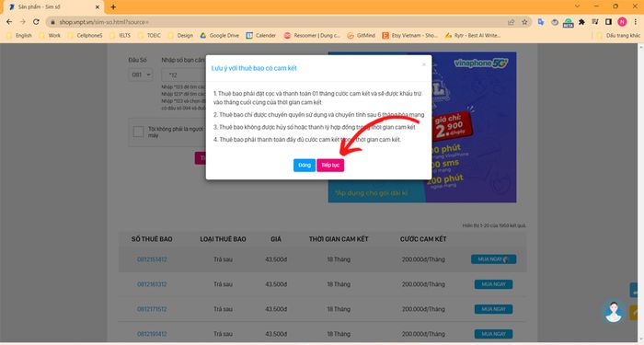Click MUA NGAY for number 0812161312
The width and height of the screenshot is (644, 345).
pos(494,284)
